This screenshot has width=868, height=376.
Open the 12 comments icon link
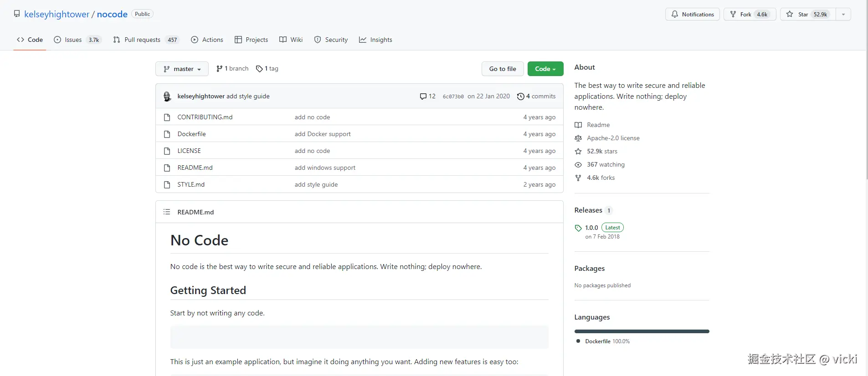coord(427,96)
